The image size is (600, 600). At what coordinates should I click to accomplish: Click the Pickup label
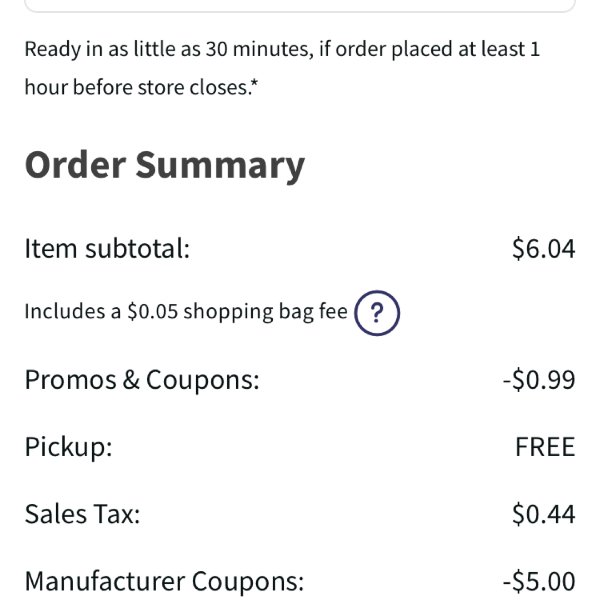(x=68, y=447)
